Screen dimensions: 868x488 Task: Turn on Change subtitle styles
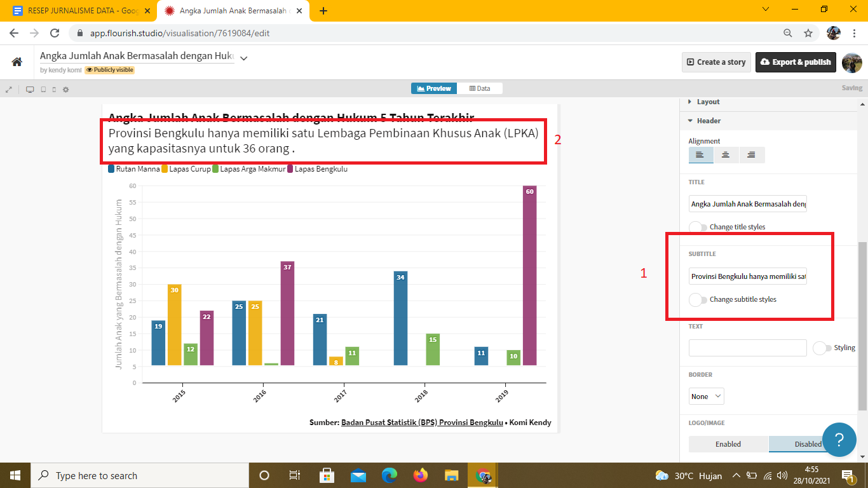click(x=698, y=299)
